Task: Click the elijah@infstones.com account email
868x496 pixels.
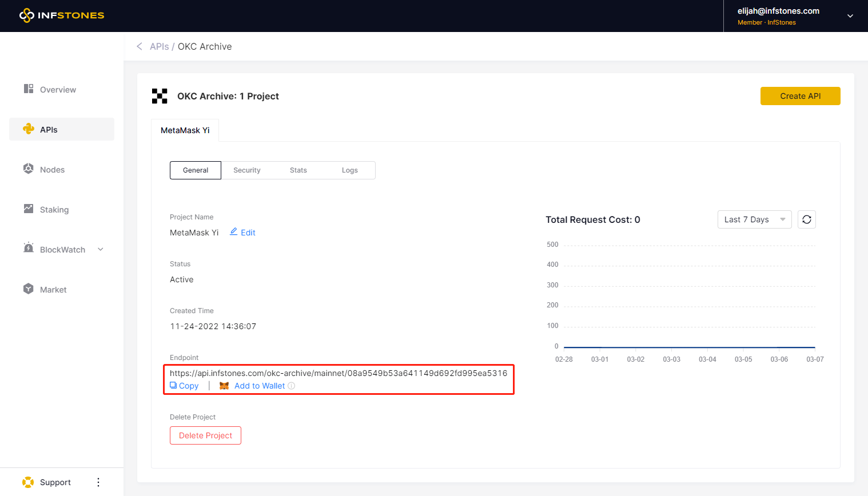Action: (778, 11)
